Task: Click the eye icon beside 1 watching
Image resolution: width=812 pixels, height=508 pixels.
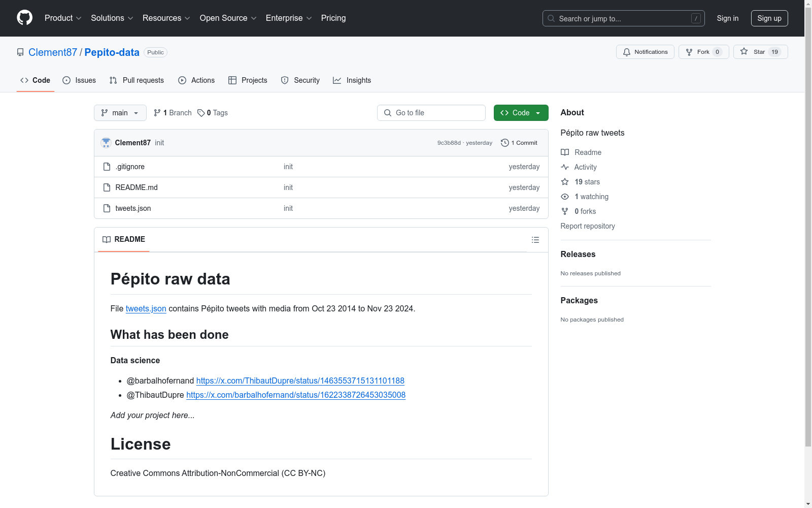Action: [x=565, y=197]
